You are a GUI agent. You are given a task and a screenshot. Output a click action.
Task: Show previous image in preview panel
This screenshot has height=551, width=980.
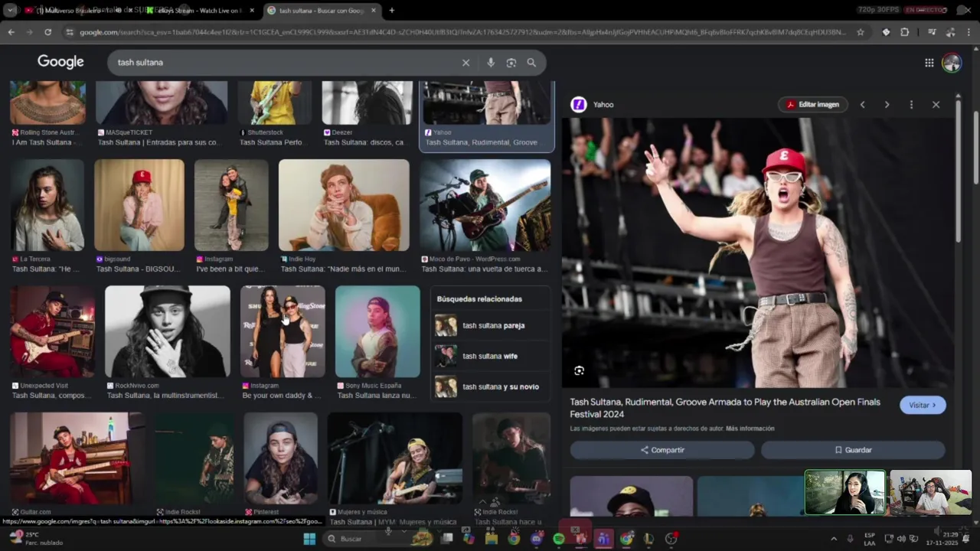(862, 105)
